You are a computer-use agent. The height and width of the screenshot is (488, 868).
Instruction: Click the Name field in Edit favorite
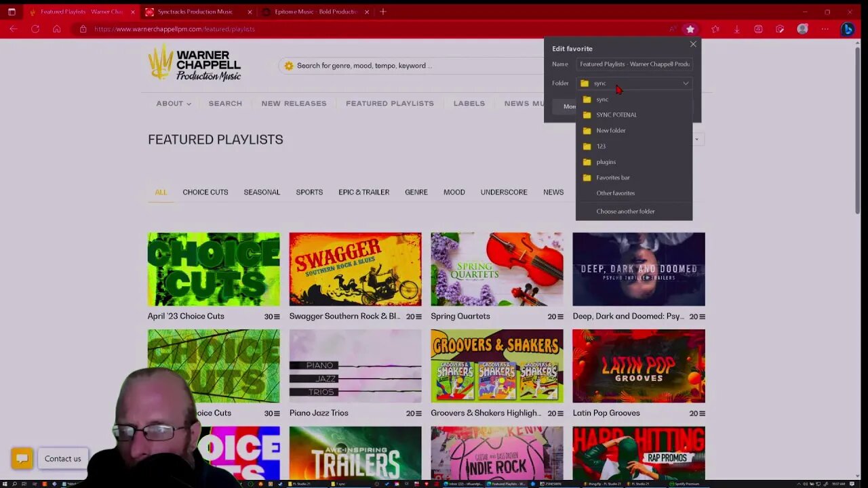click(x=634, y=64)
